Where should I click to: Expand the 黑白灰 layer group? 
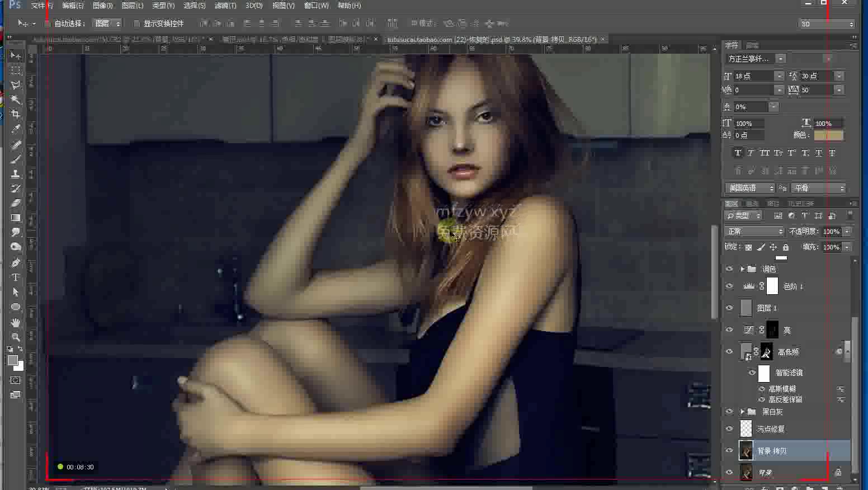(742, 412)
